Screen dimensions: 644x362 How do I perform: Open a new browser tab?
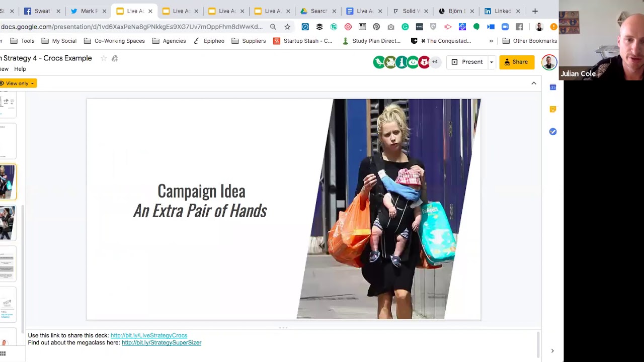click(535, 11)
